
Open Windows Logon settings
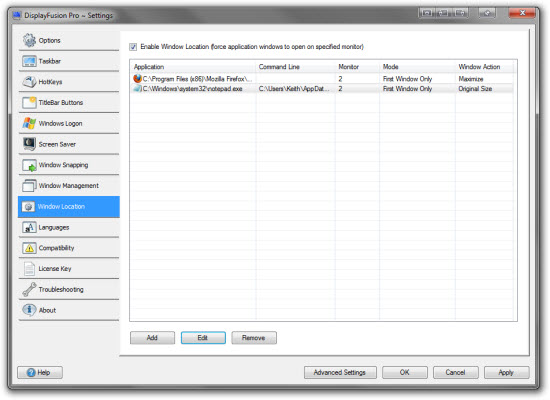click(69, 123)
